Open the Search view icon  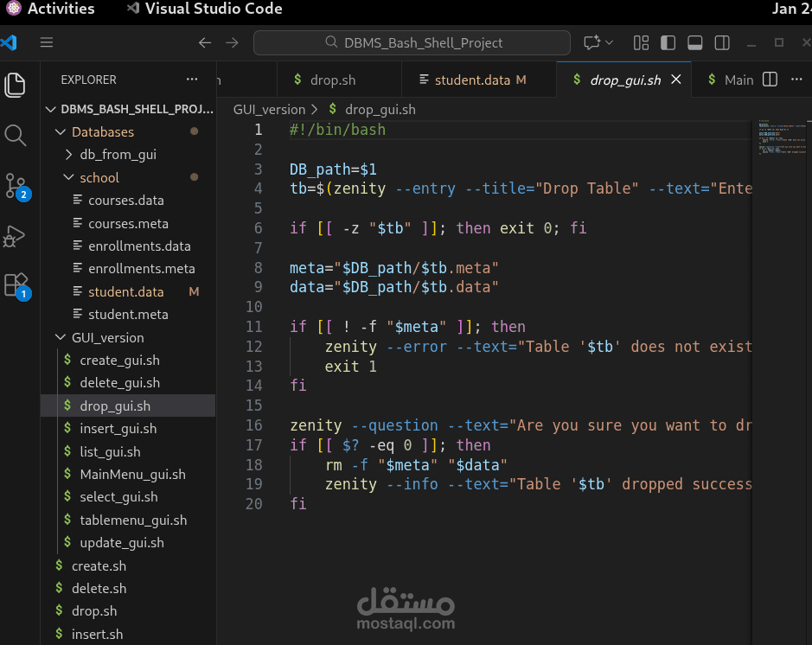click(16, 135)
